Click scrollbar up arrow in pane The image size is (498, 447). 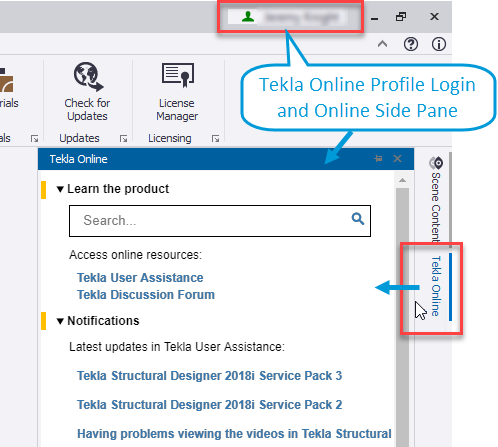(x=402, y=180)
